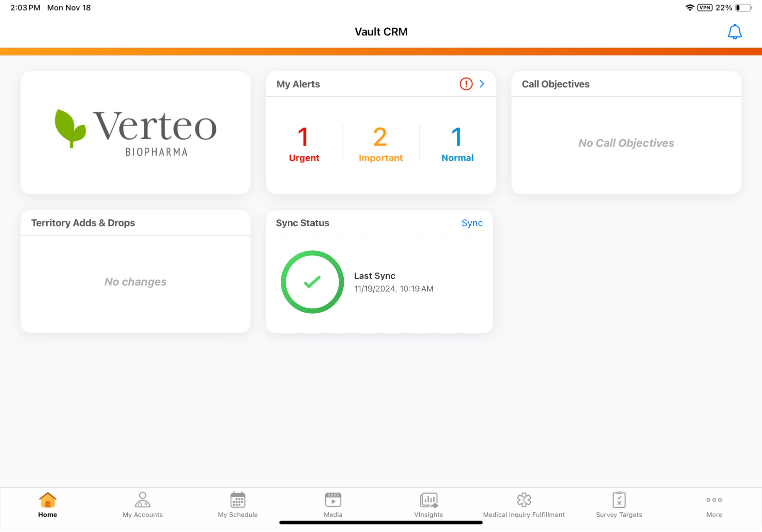This screenshot has height=532, width=762.
Task: Tap the green sync status checkmark circle
Action: pyautogui.click(x=312, y=282)
